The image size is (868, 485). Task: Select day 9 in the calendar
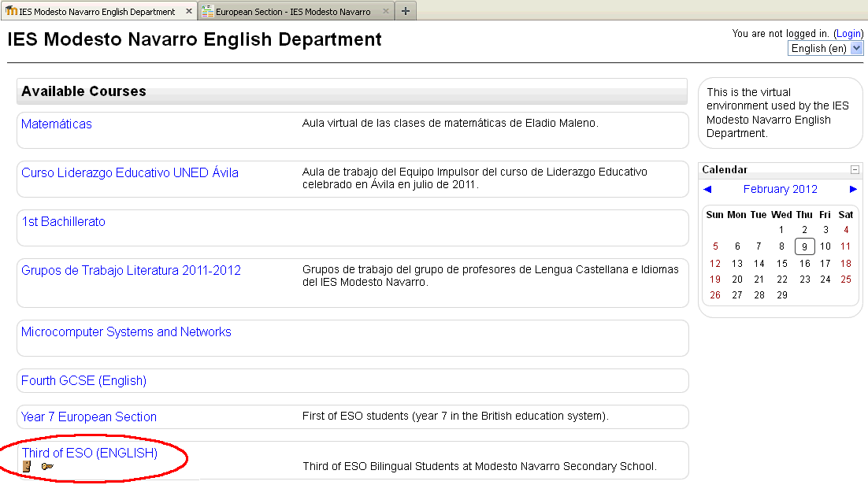(x=803, y=246)
